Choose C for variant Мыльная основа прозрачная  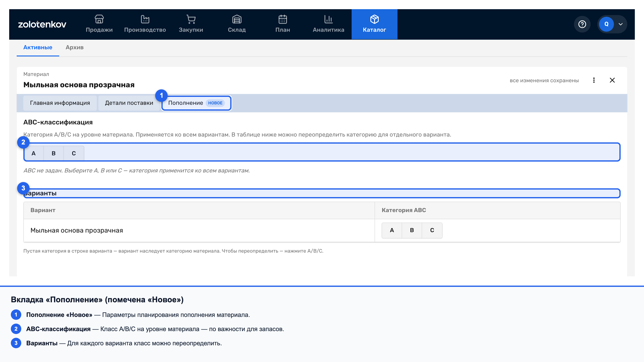(x=432, y=230)
